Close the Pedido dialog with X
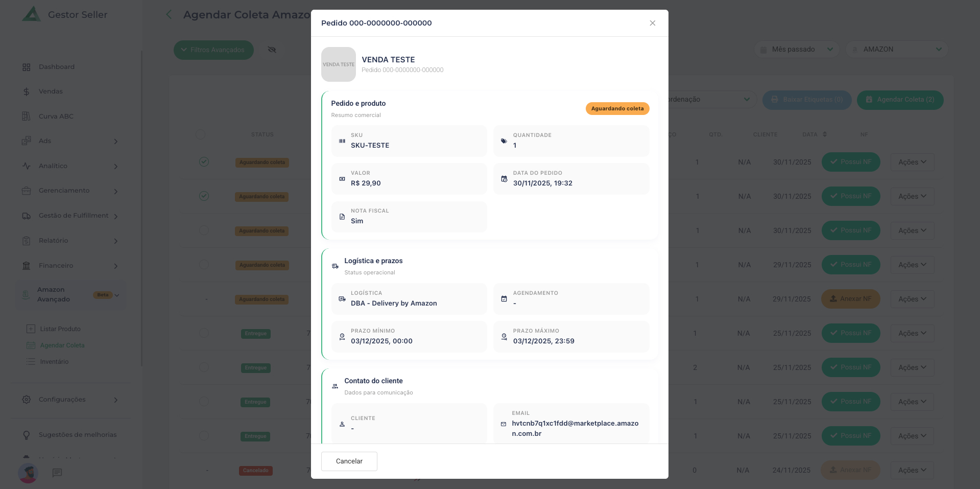 [x=652, y=23]
